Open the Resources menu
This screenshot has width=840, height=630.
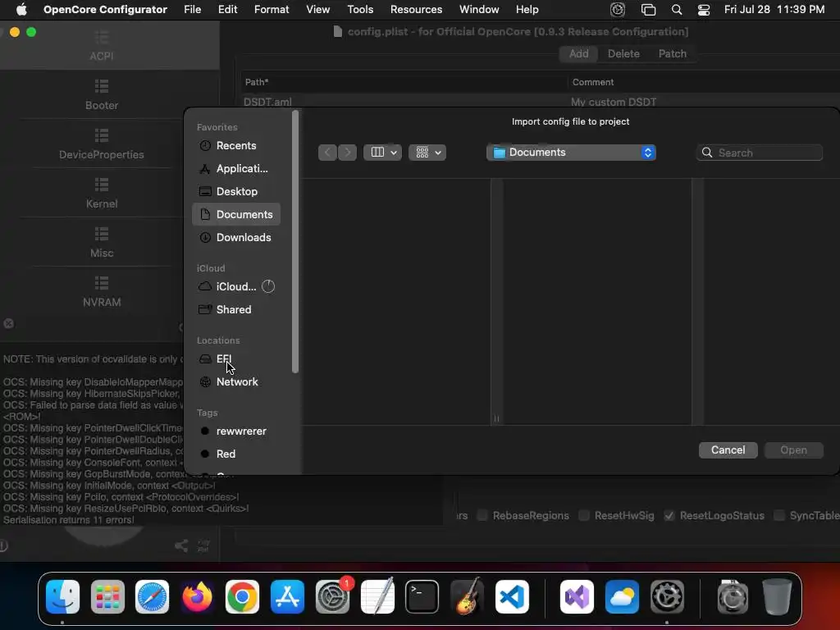416,10
